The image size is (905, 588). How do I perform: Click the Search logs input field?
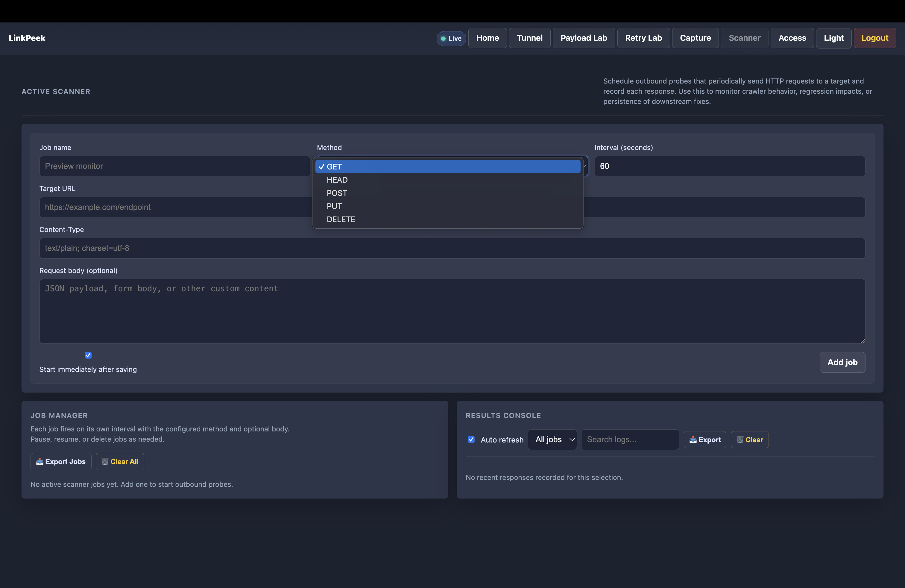click(x=629, y=439)
